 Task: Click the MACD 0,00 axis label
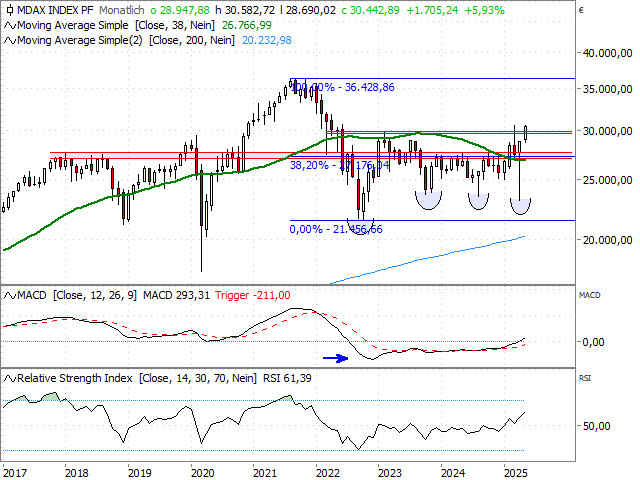pyautogui.click(x=593, y=342)
